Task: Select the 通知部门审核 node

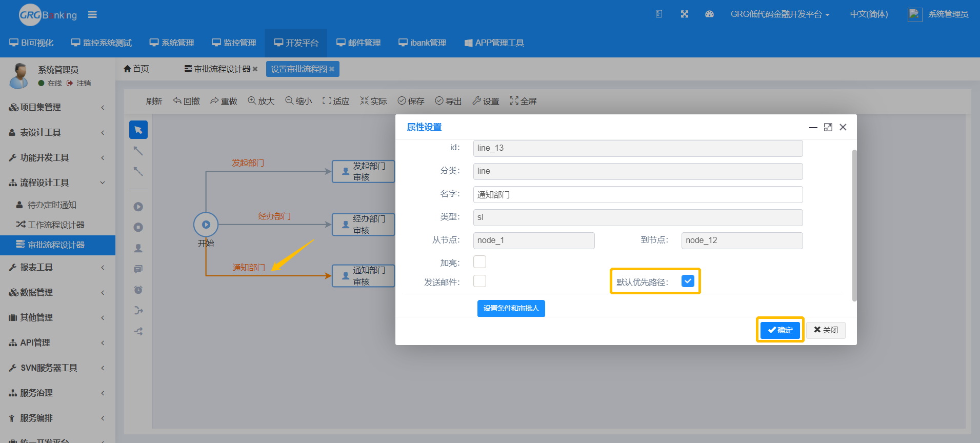Action: 363,276
